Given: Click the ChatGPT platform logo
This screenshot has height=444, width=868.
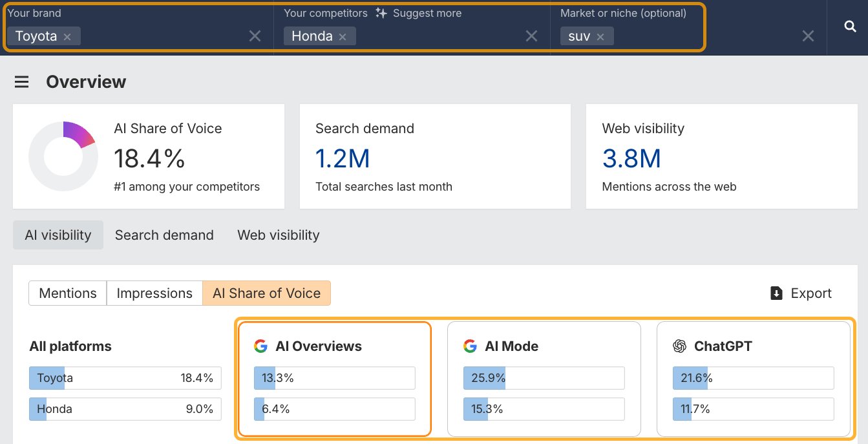Looking at the screenshot, I should coord(679,346).
